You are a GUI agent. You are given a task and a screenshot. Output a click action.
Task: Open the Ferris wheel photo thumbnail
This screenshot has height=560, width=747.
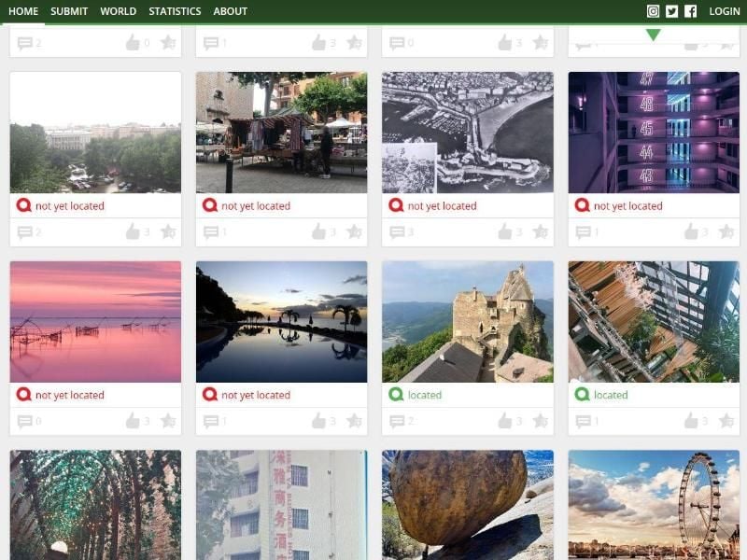point(654,504)
